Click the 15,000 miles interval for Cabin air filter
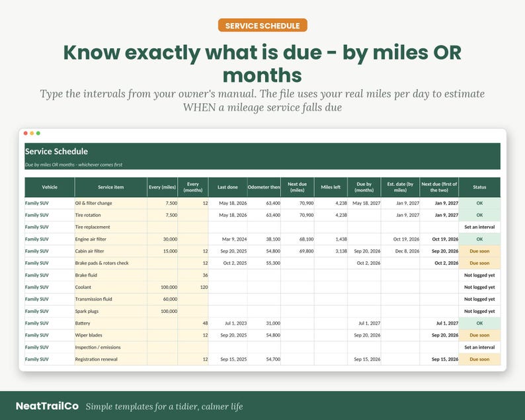 pyautogui.click(x=163, y=251)
